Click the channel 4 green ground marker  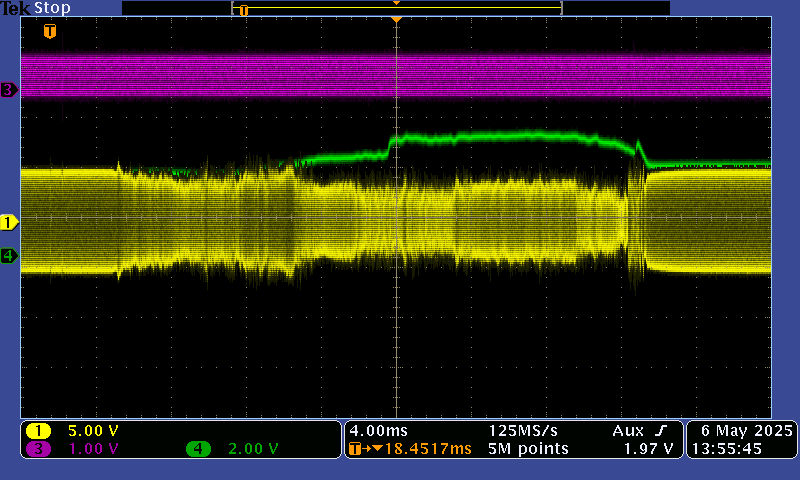pos(9,256)
